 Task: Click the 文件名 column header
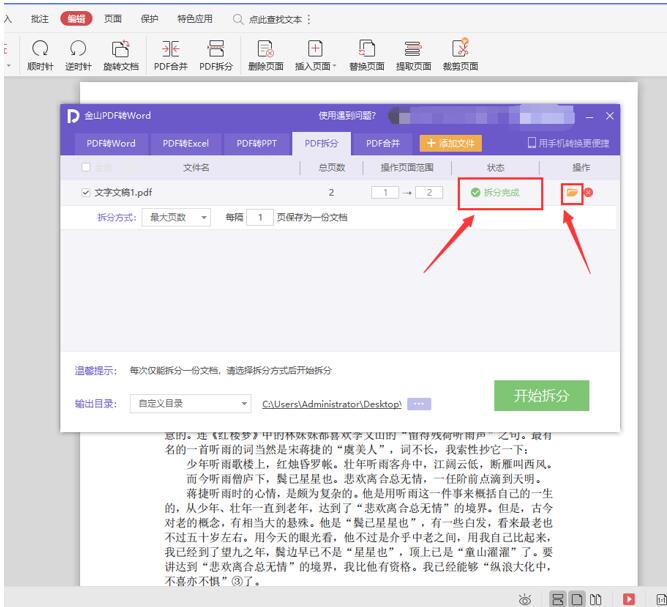(196, 168)
